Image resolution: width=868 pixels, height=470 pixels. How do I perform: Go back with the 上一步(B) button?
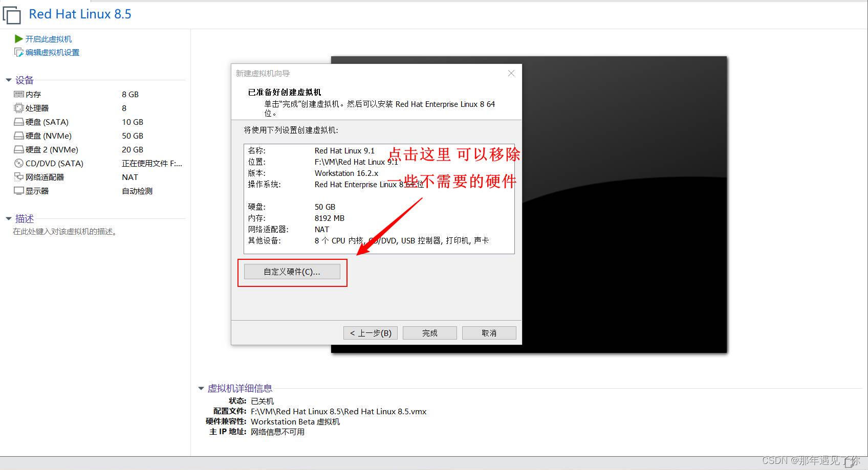click(370, 332)
